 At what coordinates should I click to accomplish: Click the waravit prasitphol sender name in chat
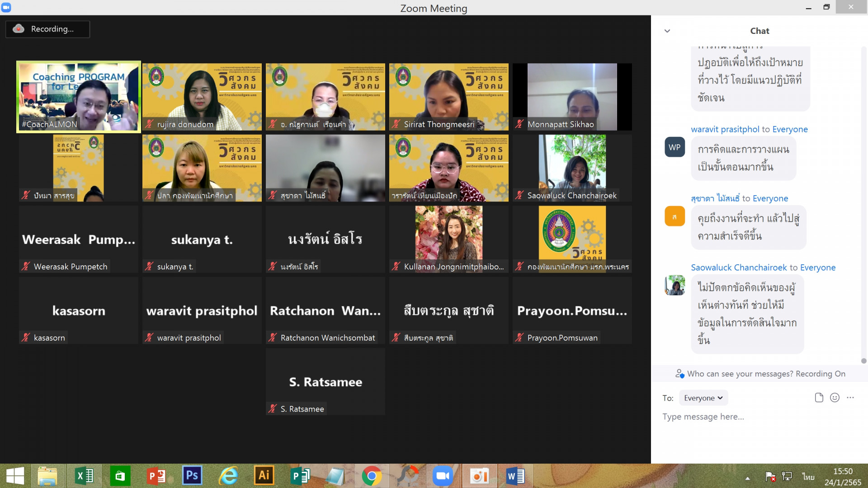tap(725, 129)
